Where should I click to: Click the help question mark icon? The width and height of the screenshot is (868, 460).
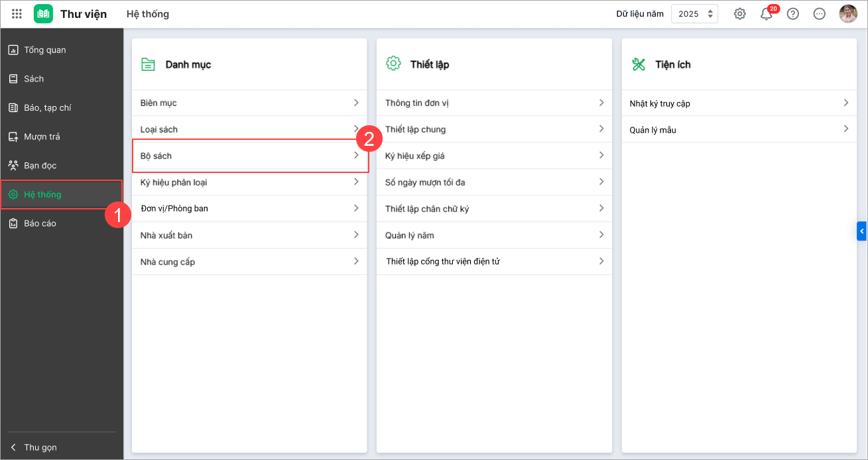pos(792,13)
